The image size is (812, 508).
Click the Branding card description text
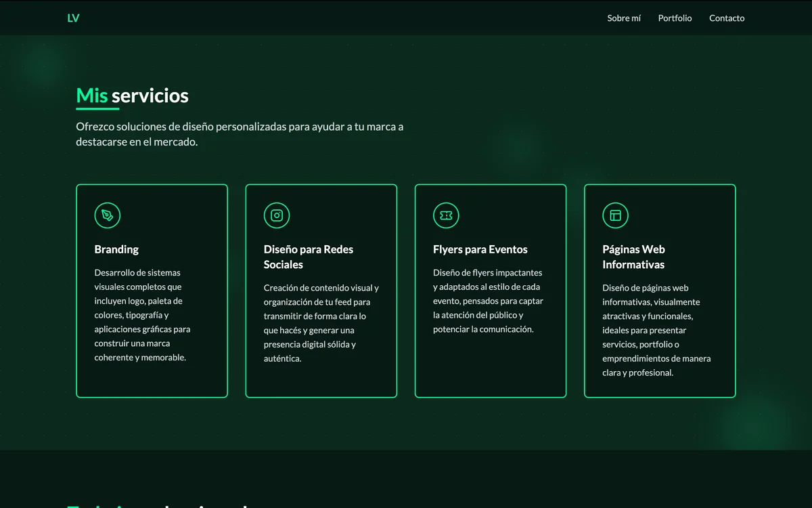click(x=143, y=315)
